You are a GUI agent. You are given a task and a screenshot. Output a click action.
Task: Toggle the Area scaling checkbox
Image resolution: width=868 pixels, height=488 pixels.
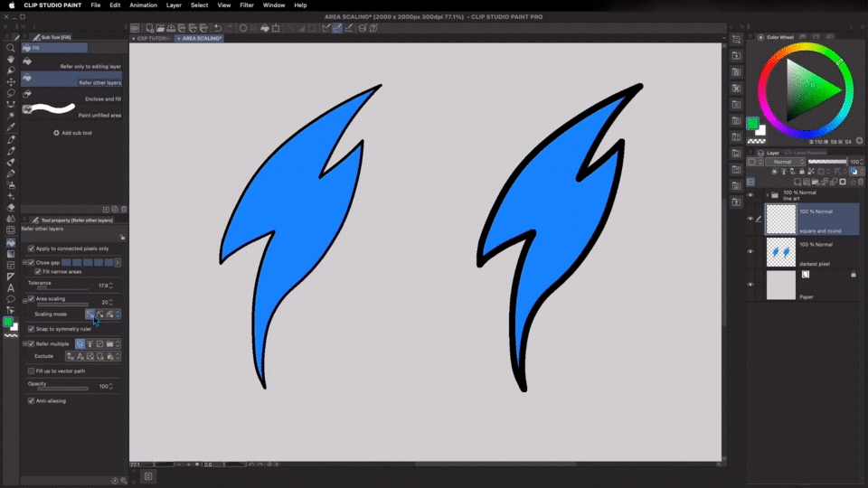pos(31,299)
